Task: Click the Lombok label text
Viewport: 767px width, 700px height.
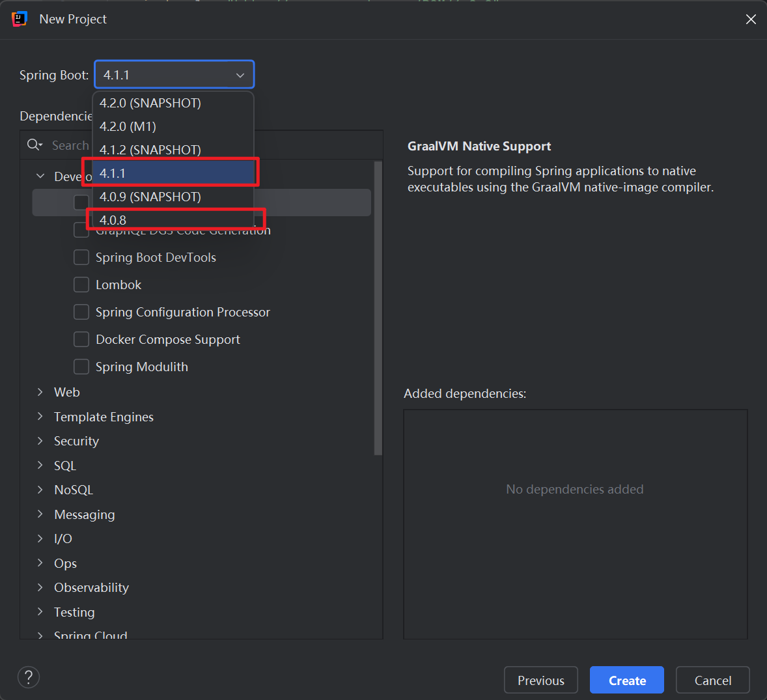Action: coord(119,285)
